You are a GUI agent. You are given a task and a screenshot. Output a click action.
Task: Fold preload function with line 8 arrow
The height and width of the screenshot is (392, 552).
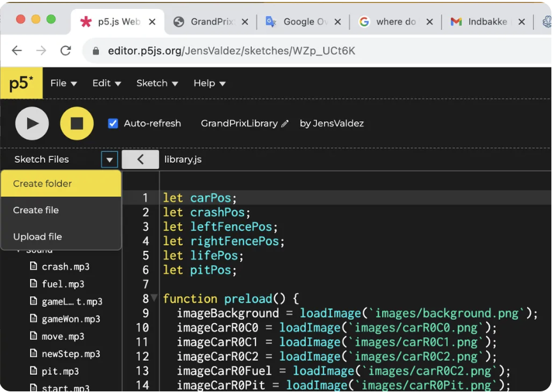coord(154,298)
